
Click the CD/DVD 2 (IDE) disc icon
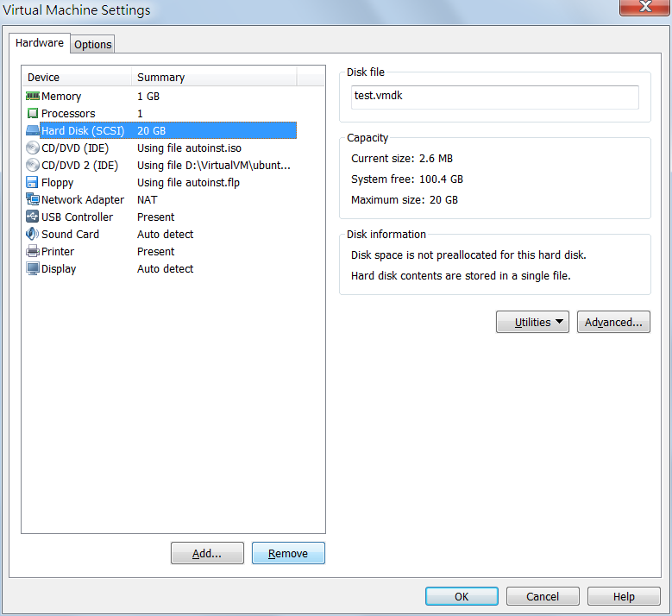[x=33, y=165]
